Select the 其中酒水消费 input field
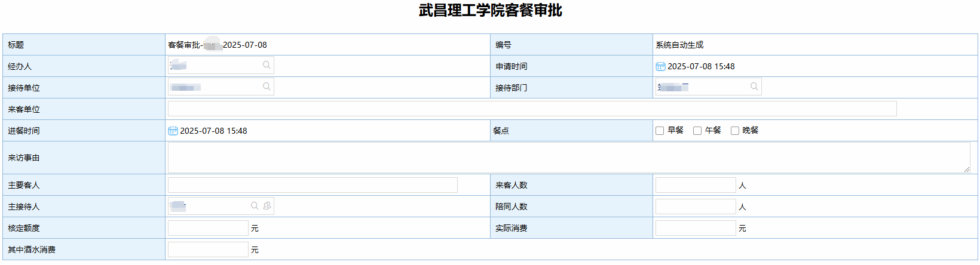The height and width of the screenshot is (265, 980). [208, 249]
